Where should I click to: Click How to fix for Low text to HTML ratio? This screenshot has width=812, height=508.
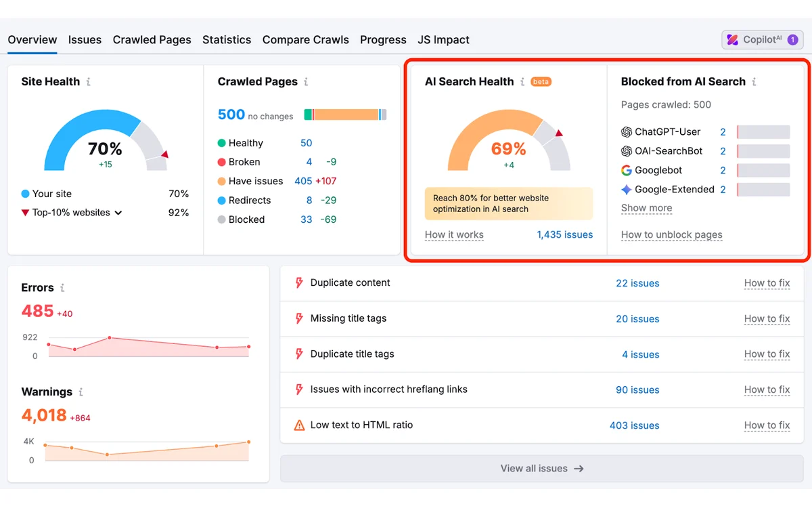coord(767,425)
